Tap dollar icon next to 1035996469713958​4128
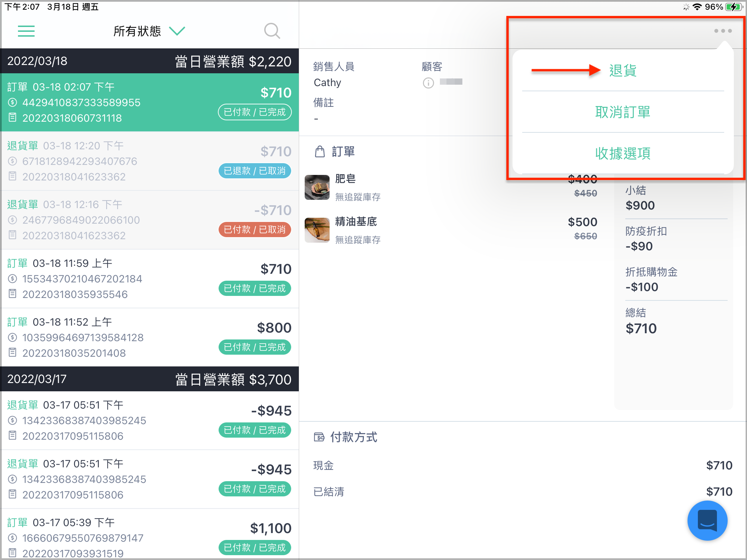Viewport: 747px width, 560px height. tap(12, 337)
